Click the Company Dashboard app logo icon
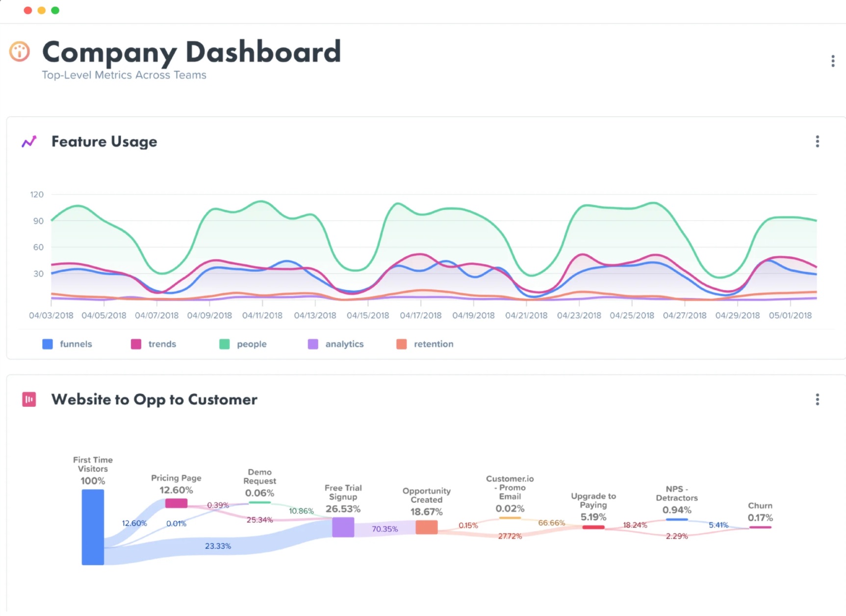 point(19,51)
